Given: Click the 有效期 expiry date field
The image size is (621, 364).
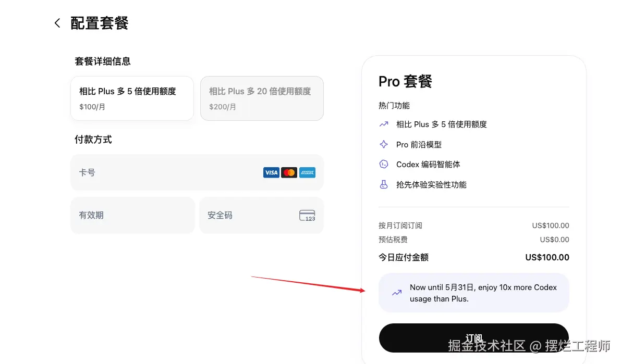Looking at the screenshot, I should tap(132, 215).
